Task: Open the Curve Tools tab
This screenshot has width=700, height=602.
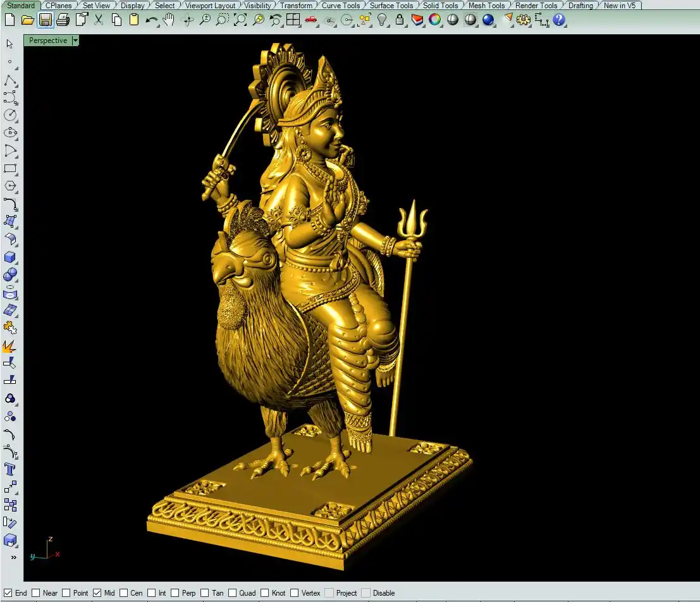Action: tap(340, 6)
